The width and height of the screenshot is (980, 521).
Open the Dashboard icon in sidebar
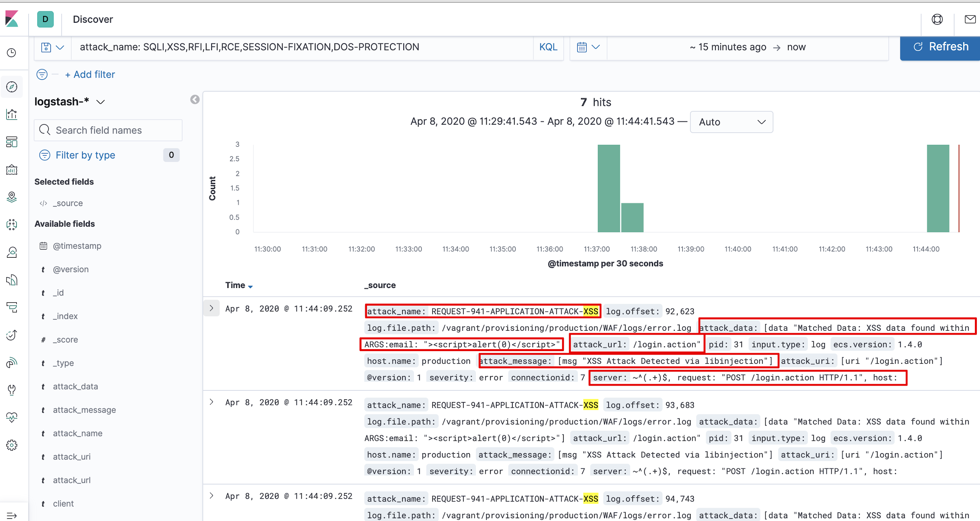pyautogui.click(x=12, y=142)
